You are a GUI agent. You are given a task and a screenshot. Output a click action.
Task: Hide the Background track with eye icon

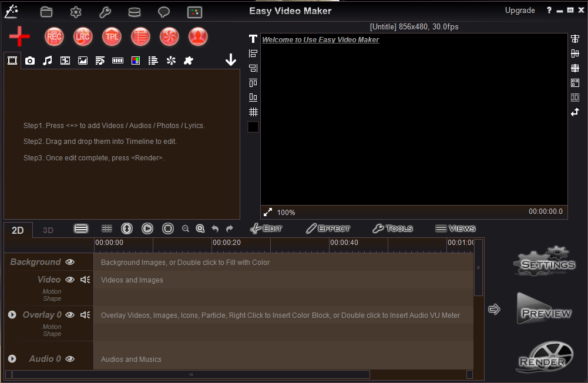pyautogui.click(x=70, y=262)
